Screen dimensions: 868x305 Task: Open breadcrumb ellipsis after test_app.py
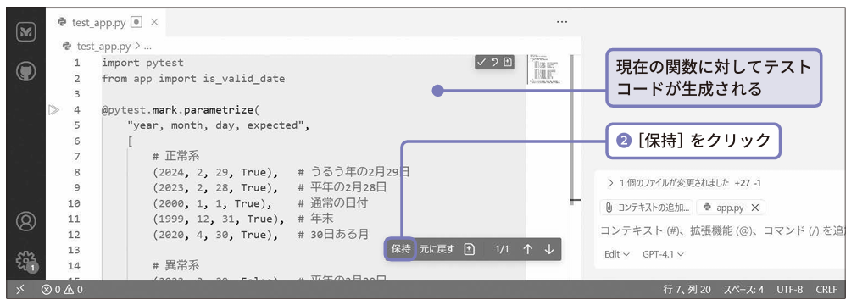[x=147, y=47]
